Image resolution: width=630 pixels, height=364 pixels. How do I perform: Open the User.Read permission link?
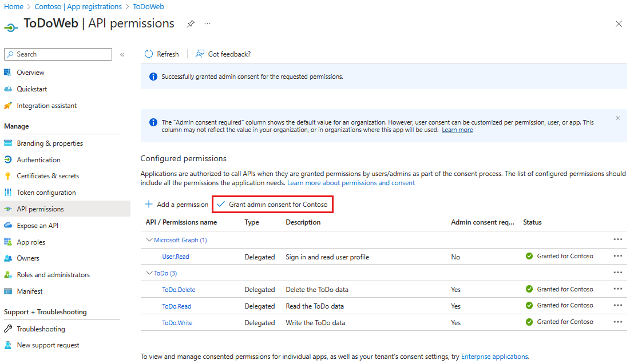(176, 257)
